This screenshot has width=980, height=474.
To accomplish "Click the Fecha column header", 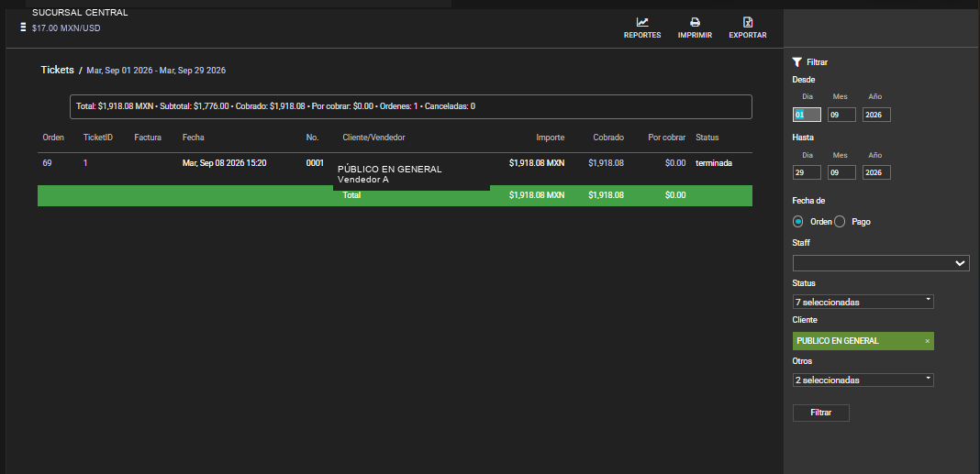I will 193,138.
